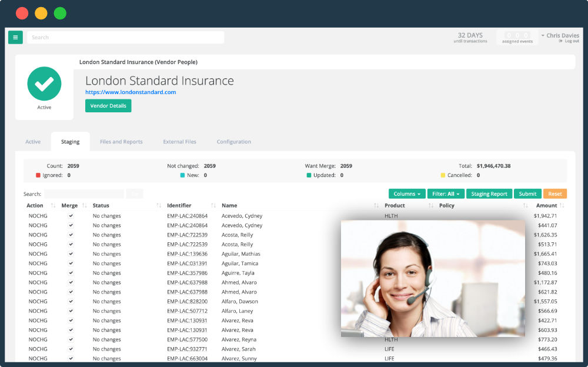Open the Files and Reports tab
This screenshot has width=588, height=367.
pyautogui.click(x=121, y=142)
